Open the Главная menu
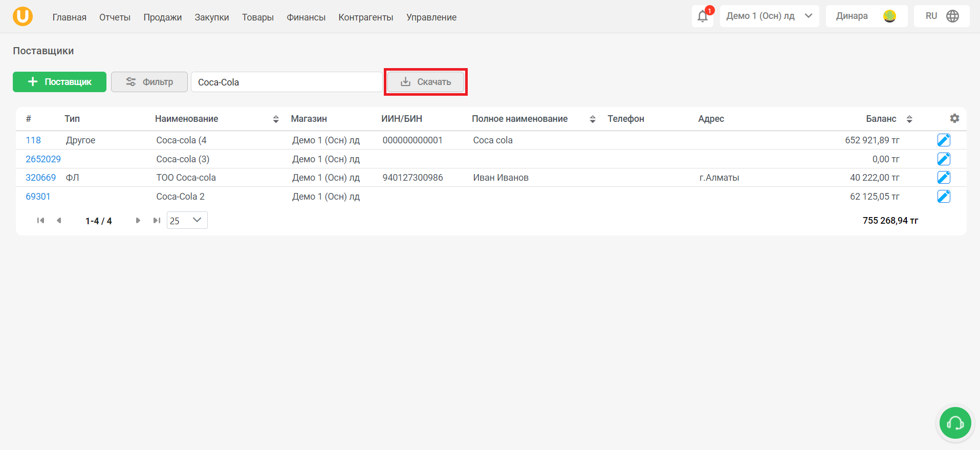Viewport: 980px width, 450px height. pyautogui.click(x=70, y=17)
